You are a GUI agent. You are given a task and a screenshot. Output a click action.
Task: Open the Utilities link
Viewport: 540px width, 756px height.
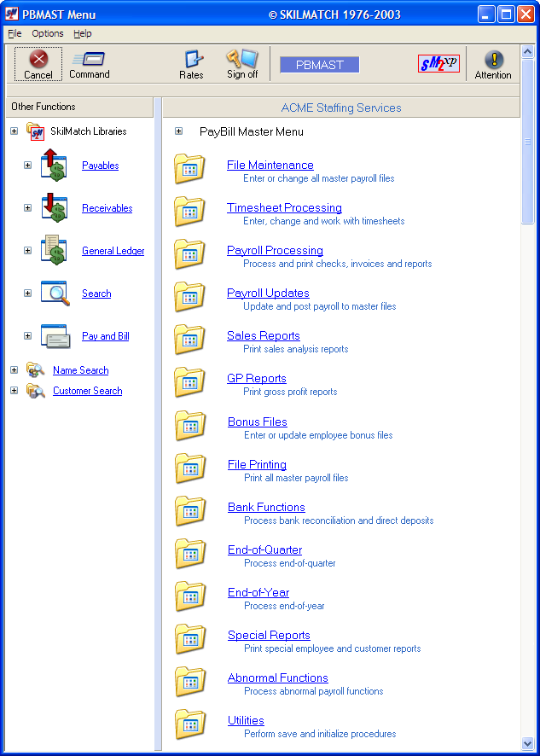pos(246,720)
